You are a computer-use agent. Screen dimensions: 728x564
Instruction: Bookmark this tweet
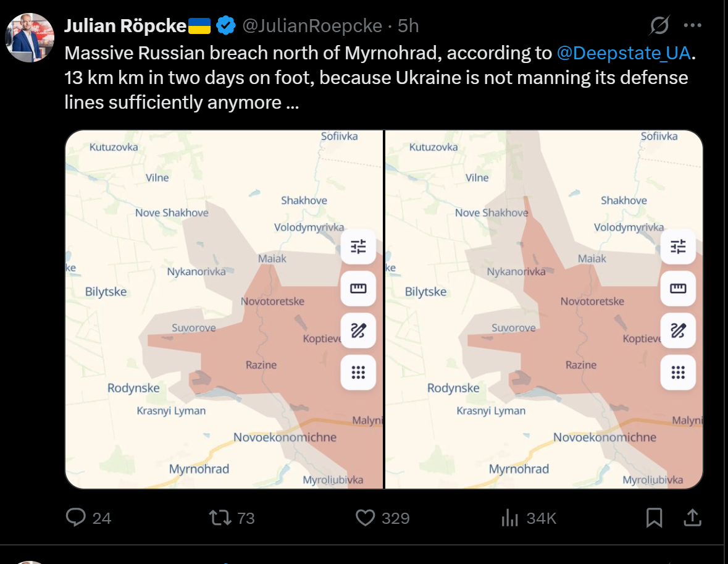[654, 518]
